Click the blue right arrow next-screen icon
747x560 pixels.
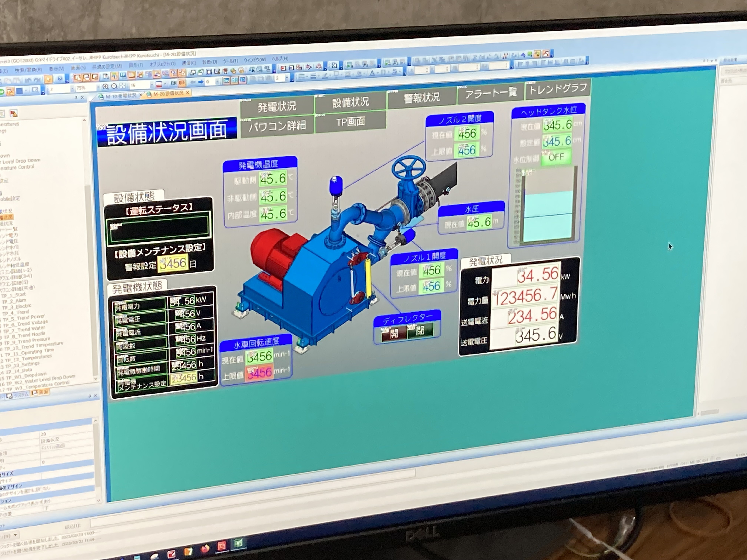tap(201, 82)
